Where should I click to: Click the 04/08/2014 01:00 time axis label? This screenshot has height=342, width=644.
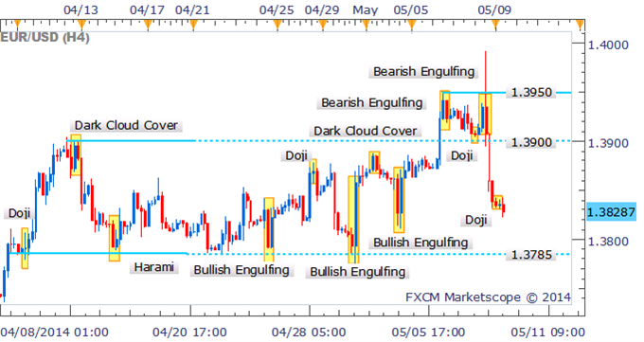pos(54,332)
